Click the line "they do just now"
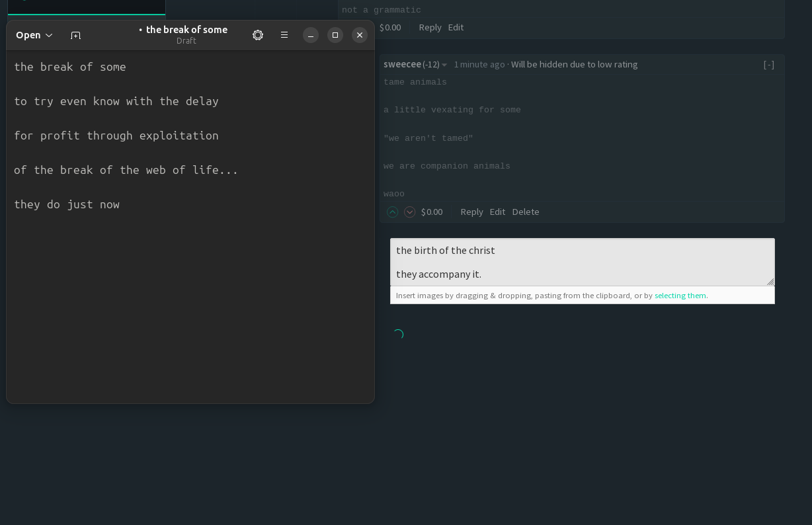 tap(67, 204)
